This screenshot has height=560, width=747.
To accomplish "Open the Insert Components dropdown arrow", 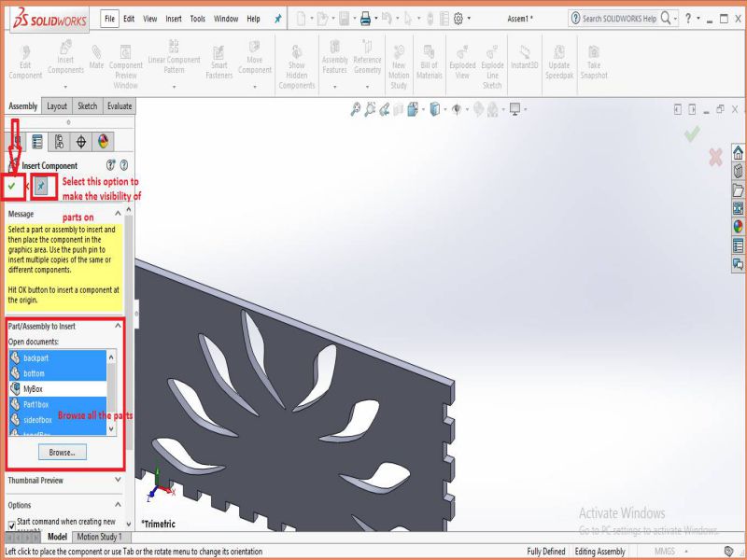I will pyautogui.click(x=65, y=87).
